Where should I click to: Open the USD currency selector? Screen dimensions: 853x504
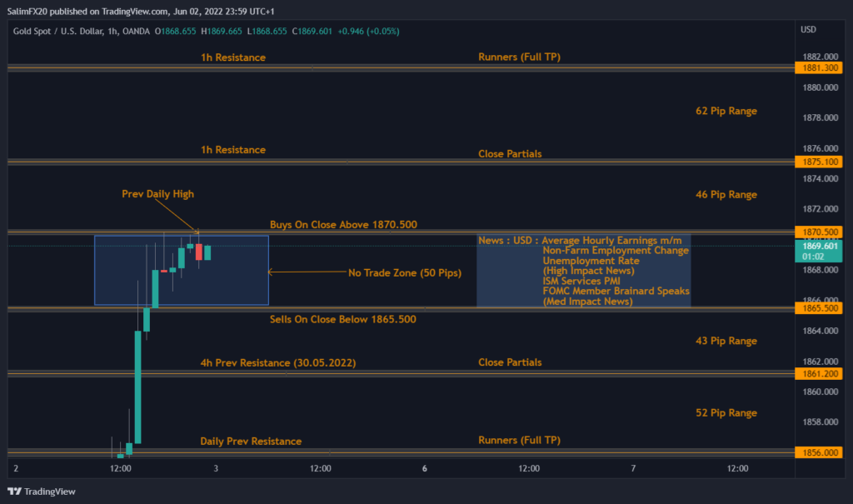(808, 30)
